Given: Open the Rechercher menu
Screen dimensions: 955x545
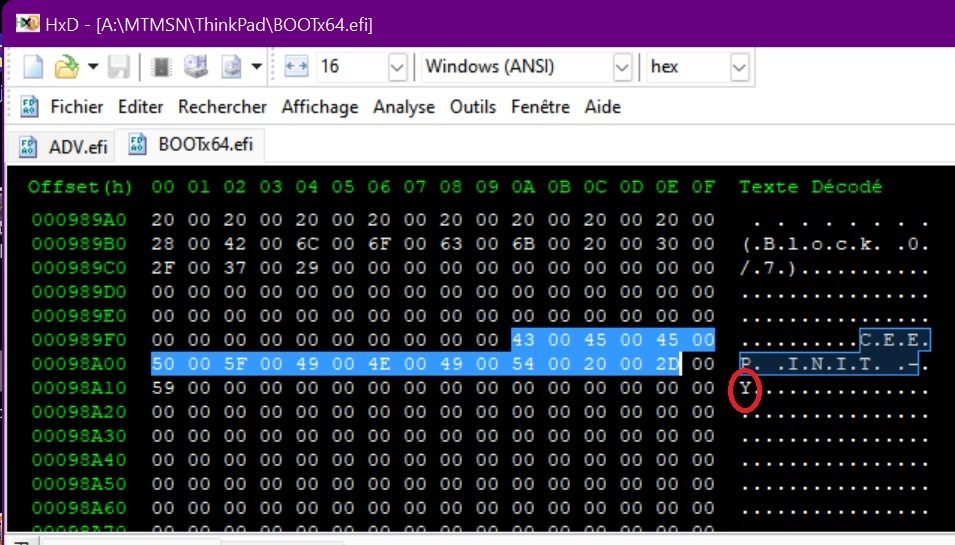Looking at the screenshot, I should pyautogui.click(x=222, y=107).
